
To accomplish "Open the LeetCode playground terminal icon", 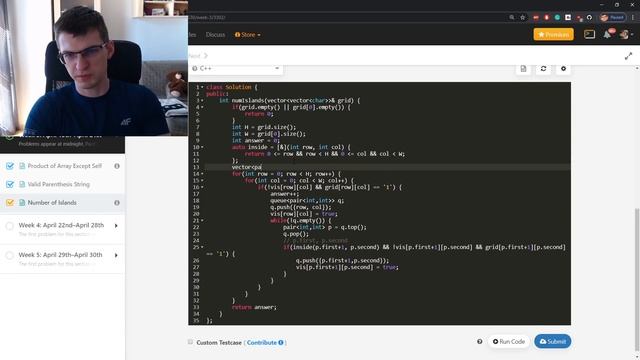I will [x=589, y=35].
